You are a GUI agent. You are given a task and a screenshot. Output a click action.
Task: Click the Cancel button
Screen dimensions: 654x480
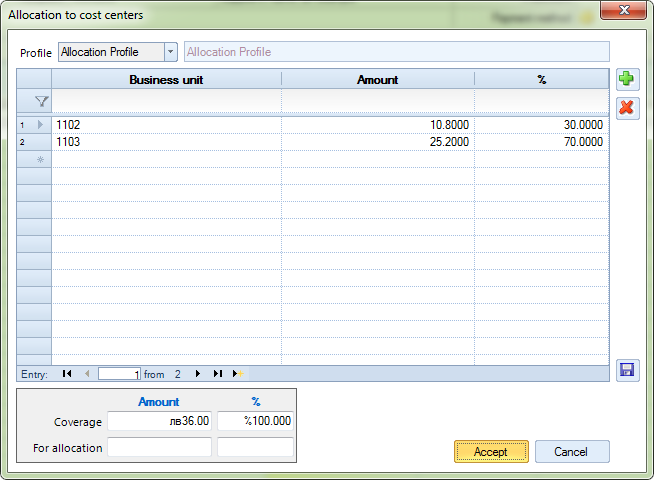(572, 452)
